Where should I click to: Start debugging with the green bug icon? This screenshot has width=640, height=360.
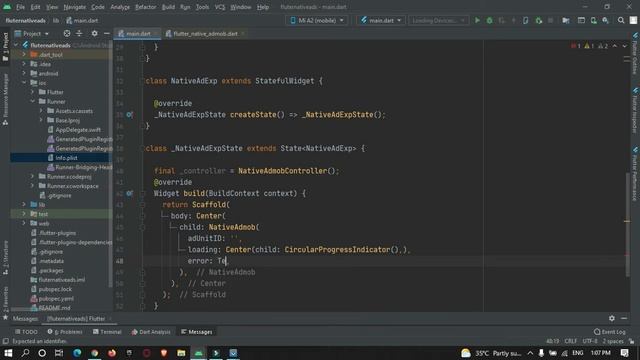point(489,20)
